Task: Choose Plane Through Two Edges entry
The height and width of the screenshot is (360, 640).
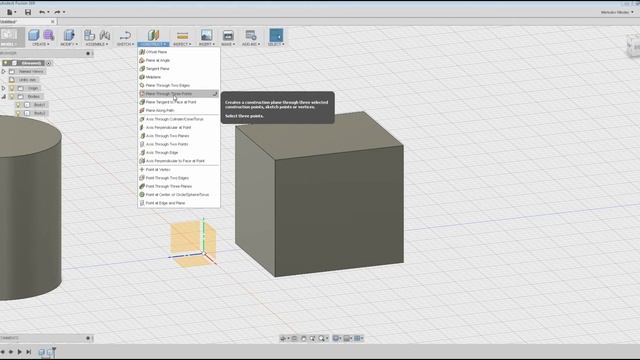Action: pyautogui.click(x=179, y=85)
